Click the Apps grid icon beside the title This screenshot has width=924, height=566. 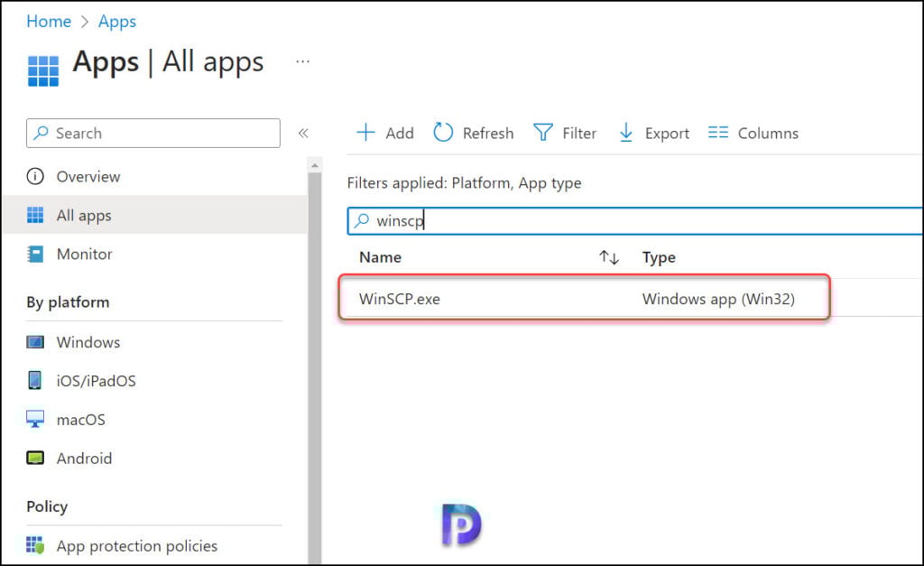(43, 70)
